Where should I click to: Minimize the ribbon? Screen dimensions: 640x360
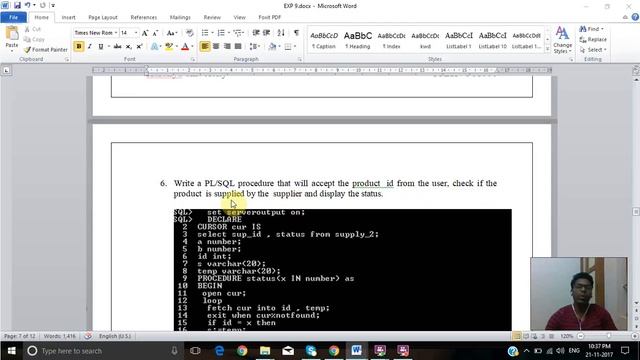point(625,17)
